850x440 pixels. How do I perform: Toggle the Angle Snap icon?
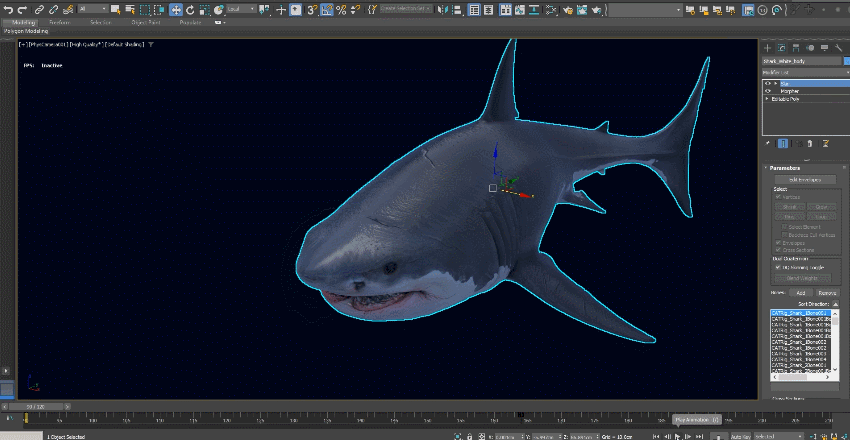click(x=326, y=9)
